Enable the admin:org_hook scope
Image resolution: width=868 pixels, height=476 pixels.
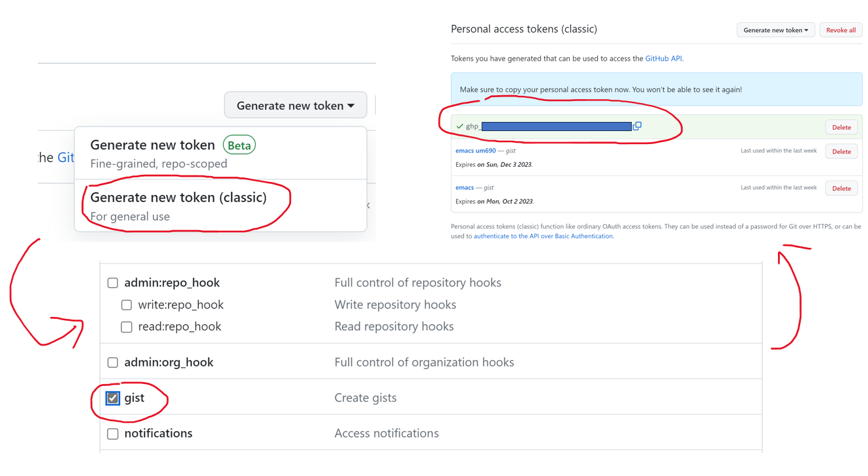113,363
